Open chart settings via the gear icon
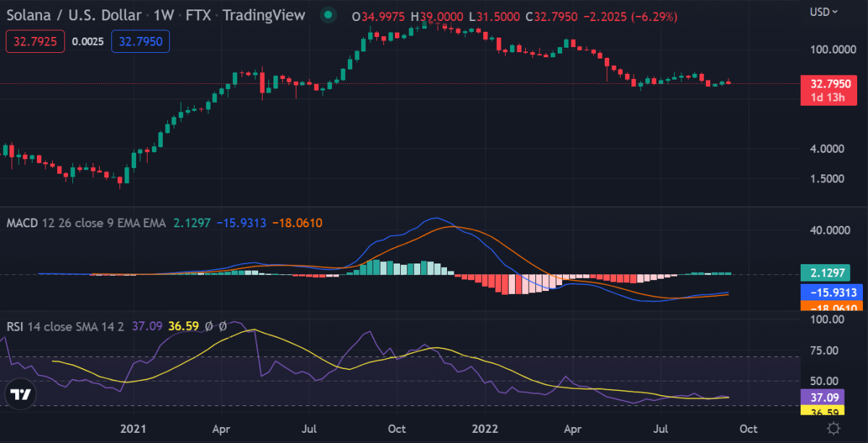Screen dimensions: 868x443 click(x=833, y=428)
